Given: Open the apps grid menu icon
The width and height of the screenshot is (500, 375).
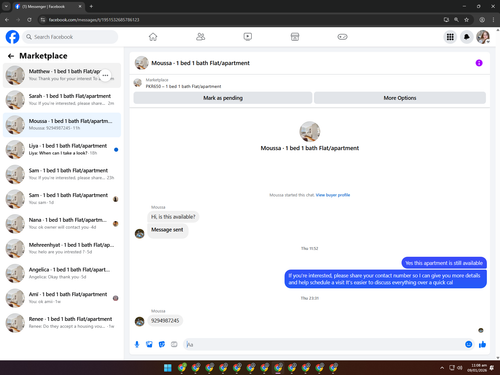Looking at the screenshot, I should (x=450, y=37).
